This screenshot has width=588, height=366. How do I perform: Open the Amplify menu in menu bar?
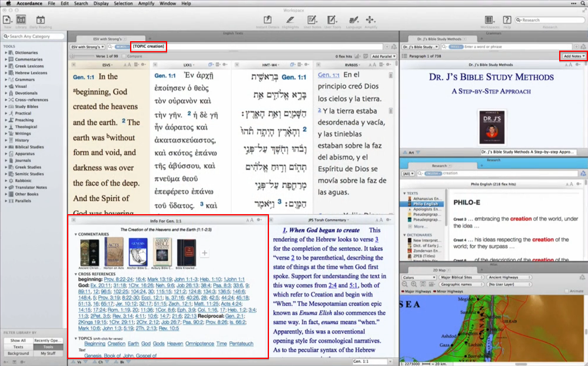146,4
